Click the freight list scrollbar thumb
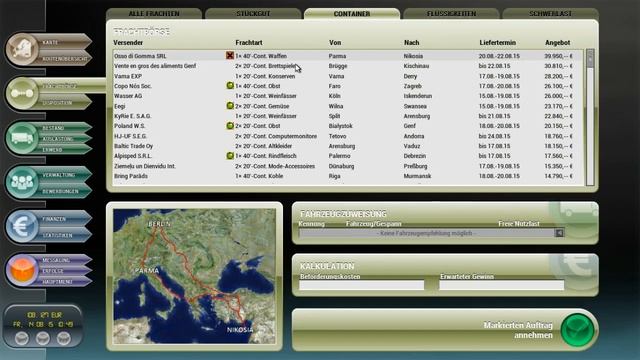 pyautogui.click(x=590, y=59)
